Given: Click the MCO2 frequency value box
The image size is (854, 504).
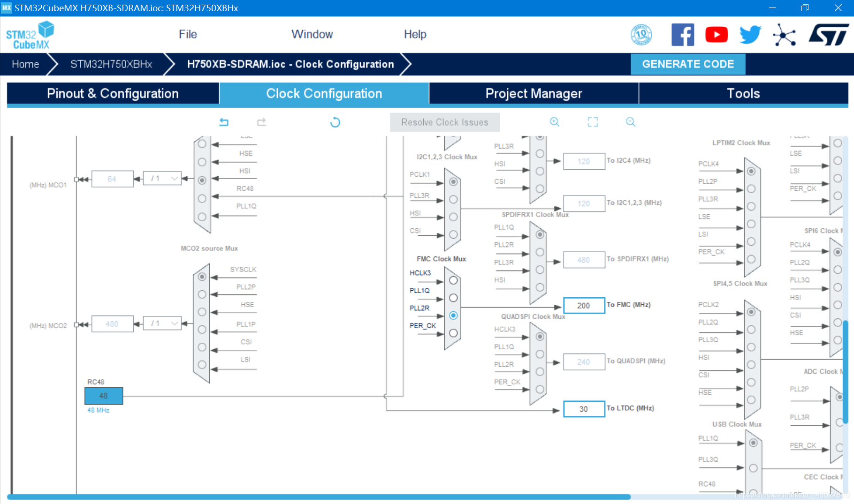Looking at the screenshot, I should coord(112,323).
